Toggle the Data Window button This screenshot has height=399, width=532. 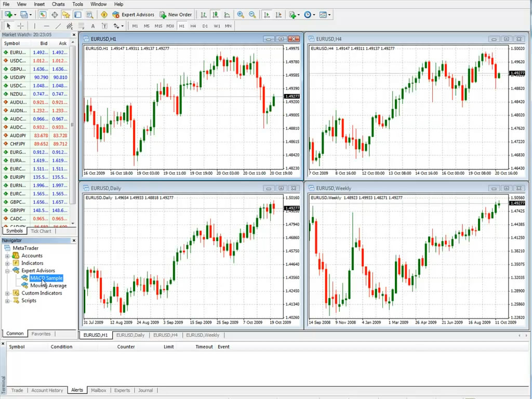pyautogui.click(x=54, y=15)
